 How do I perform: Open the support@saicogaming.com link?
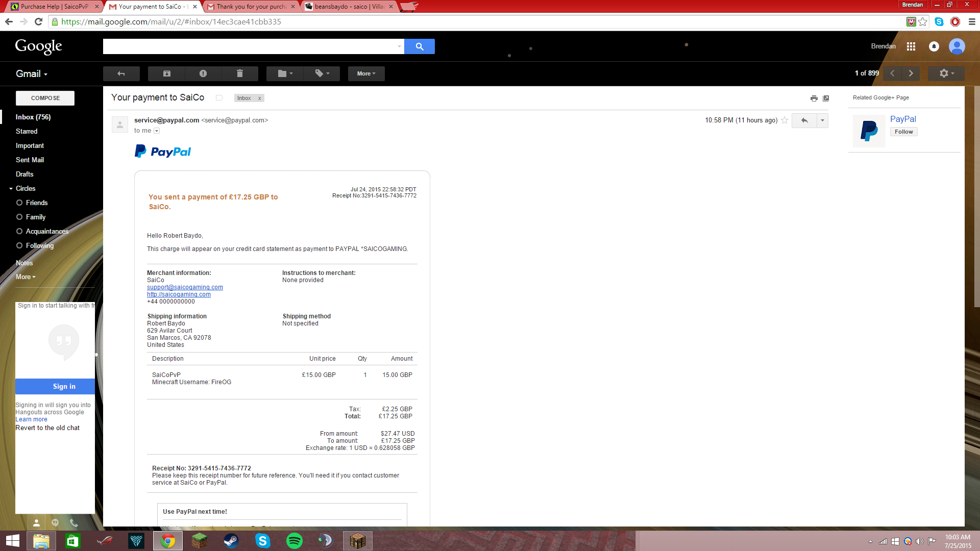185,287
